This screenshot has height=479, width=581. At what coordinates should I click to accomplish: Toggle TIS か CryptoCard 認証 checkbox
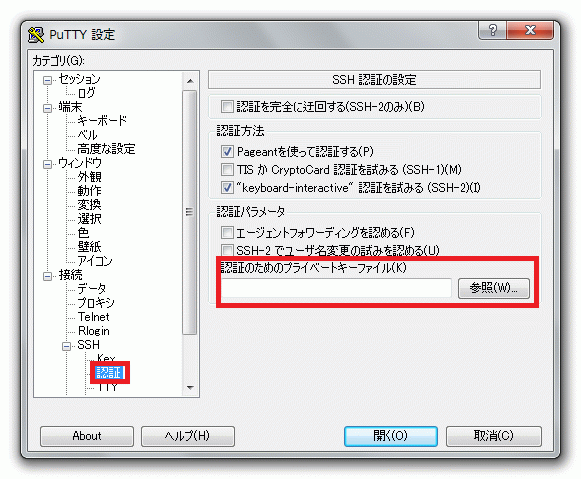tap(227, 169)
